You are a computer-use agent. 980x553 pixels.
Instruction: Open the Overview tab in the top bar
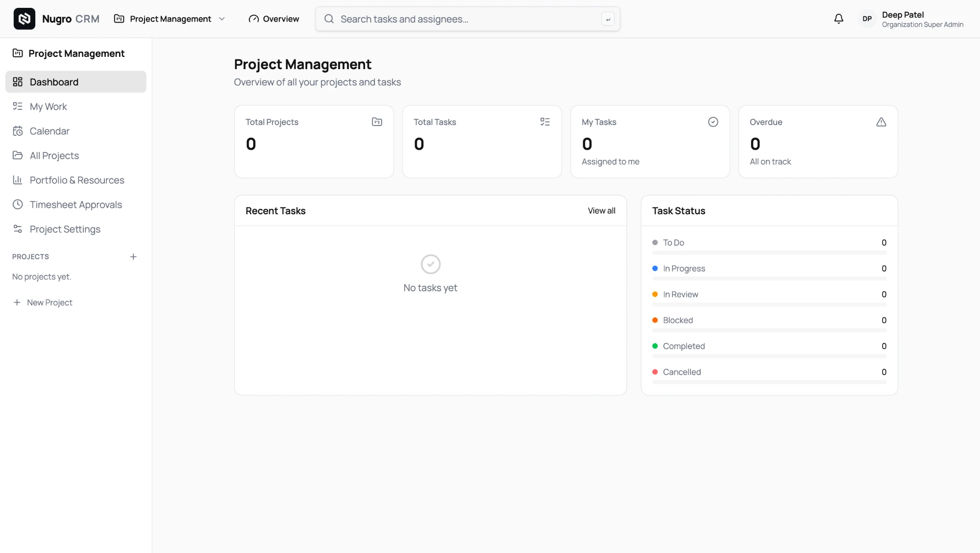point(274,19)
